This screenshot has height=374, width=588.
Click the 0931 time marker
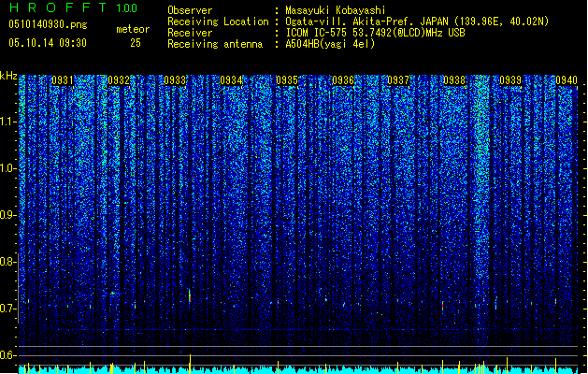tap(63, 80)
